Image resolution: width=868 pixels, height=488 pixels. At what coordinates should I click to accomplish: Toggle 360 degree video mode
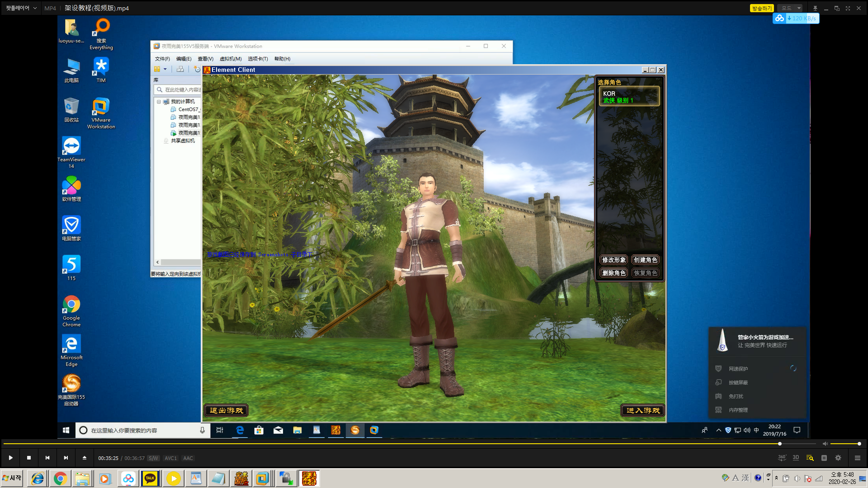[782, 458]
